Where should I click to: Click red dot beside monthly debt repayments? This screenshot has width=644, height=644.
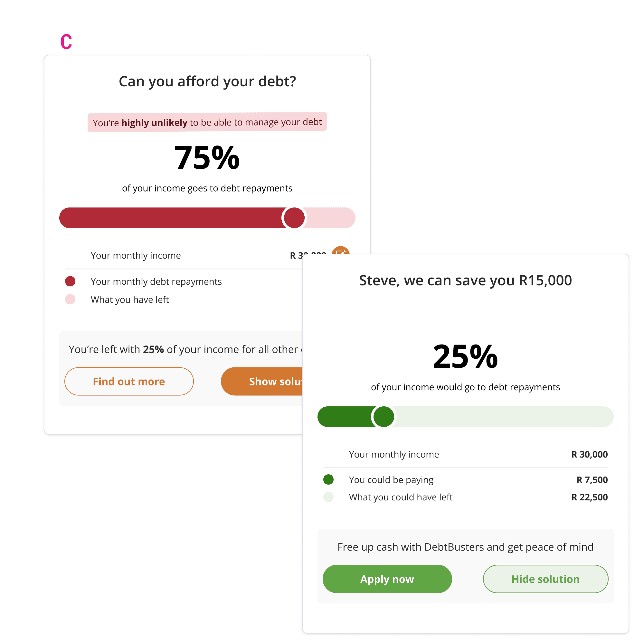70,281
